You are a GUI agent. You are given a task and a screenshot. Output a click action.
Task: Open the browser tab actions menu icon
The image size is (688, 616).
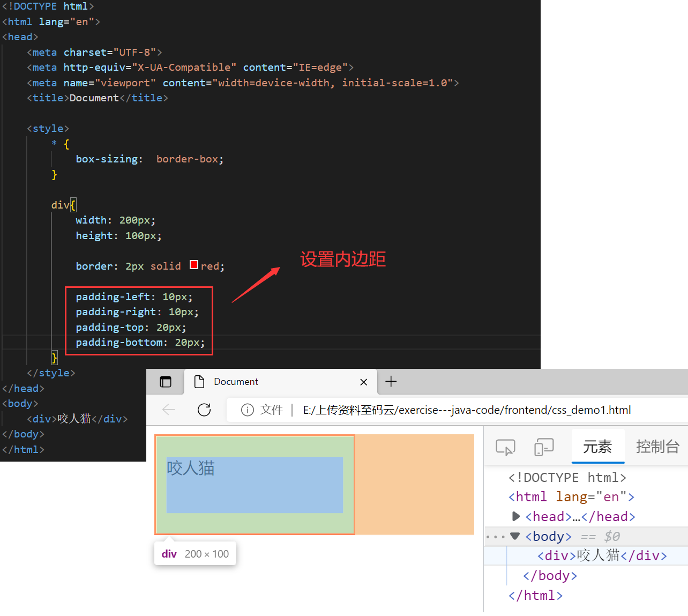[166, 382]
